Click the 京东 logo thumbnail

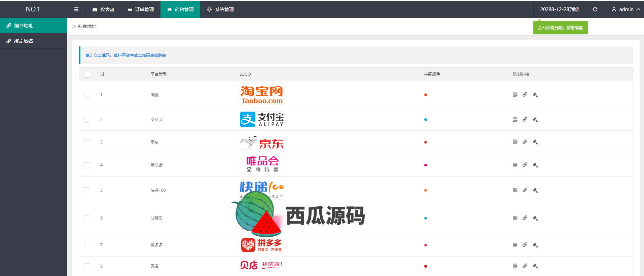(262, 142)
